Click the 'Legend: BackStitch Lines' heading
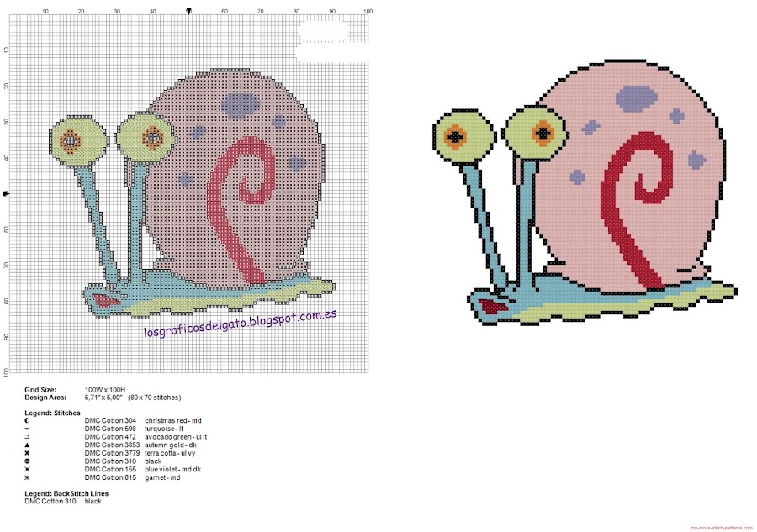 (x=66, y=493)
